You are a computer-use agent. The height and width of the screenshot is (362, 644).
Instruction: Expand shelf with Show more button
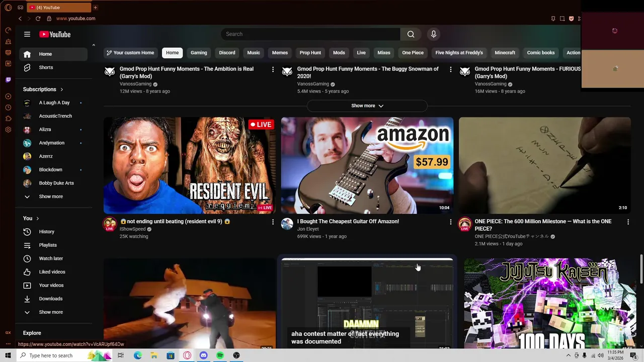click(x=367, y=106)
